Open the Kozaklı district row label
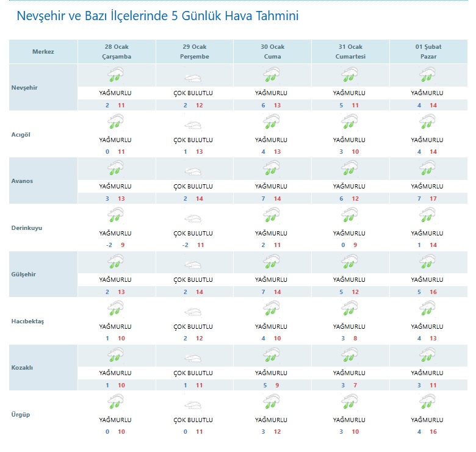This screenshot has width=476, height=452. [23, 368]
